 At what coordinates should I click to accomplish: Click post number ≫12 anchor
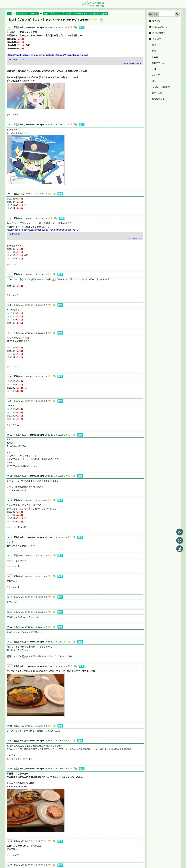(x=10, y=500)
